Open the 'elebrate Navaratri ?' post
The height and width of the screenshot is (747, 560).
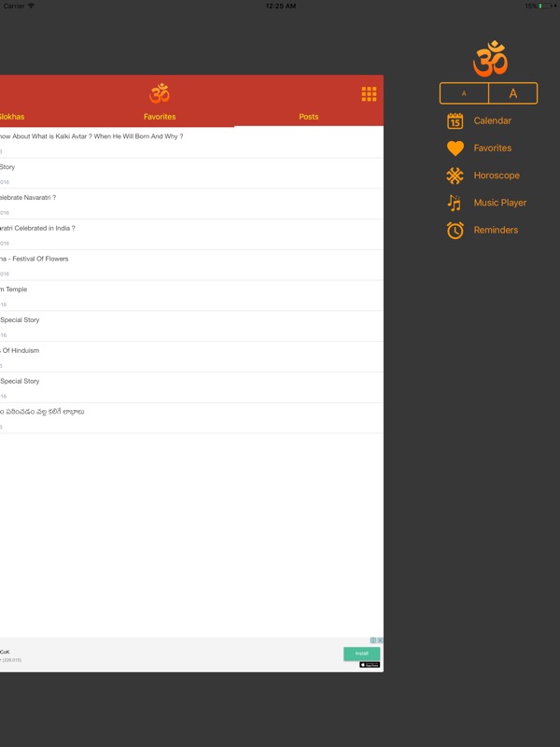[x=191, y=204]
